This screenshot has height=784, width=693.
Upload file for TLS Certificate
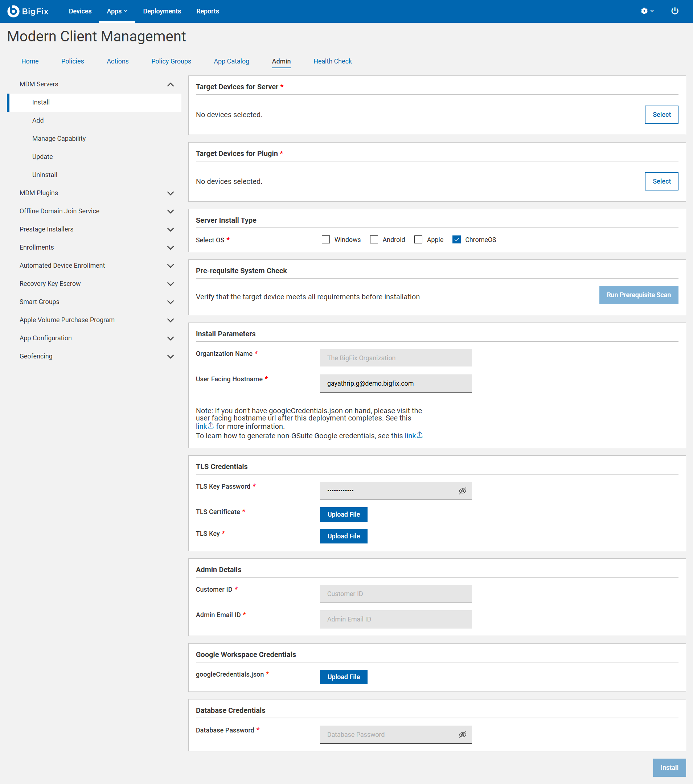click(x=343, y=514)
